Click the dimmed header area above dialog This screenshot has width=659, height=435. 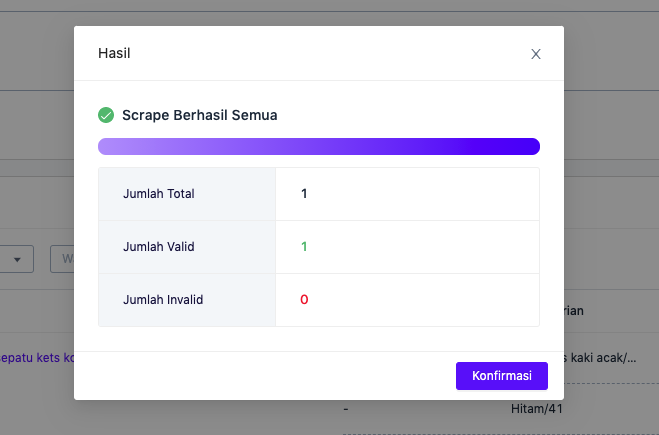click(x=330, y=13)
